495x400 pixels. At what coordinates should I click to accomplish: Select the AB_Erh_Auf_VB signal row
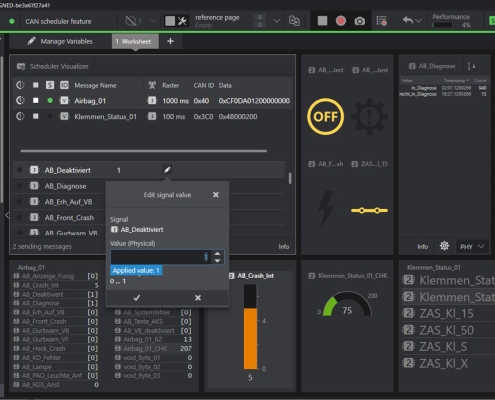pyautogui.click(x=68, y=202)
